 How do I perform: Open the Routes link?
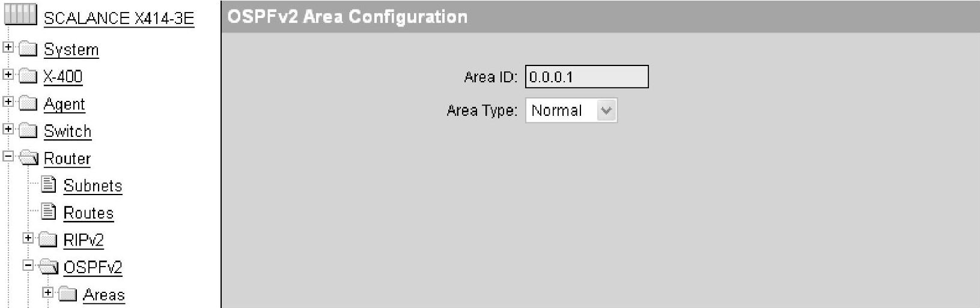pyautogui.click(x=88, y=213)
